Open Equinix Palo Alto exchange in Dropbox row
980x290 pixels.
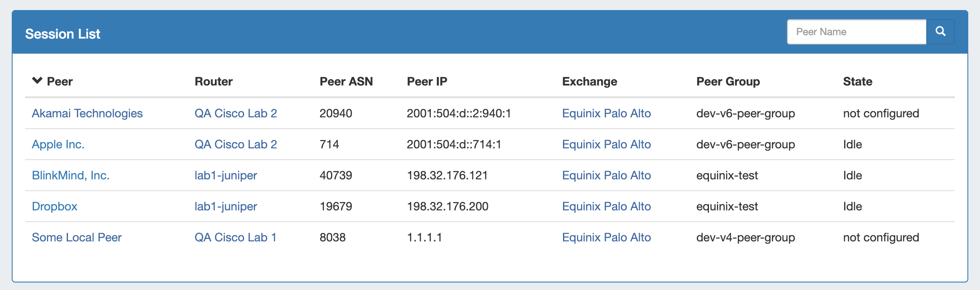(606, 206)
